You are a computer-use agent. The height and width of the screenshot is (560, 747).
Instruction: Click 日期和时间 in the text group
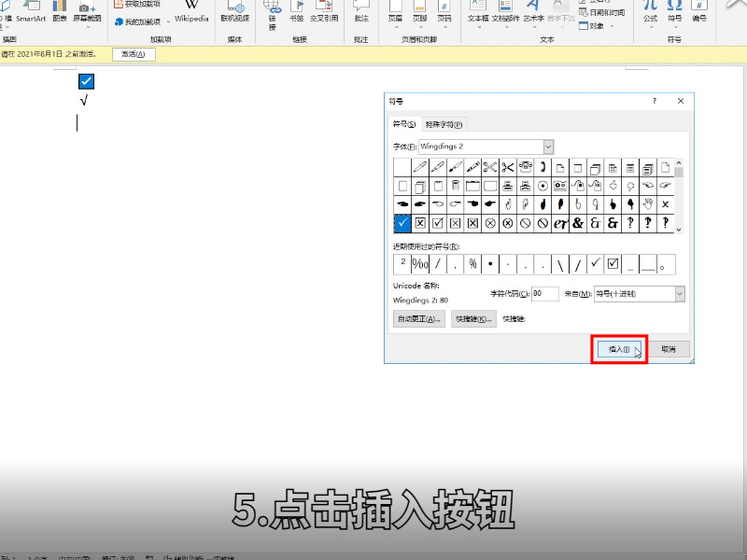click(x=602, y=12)
